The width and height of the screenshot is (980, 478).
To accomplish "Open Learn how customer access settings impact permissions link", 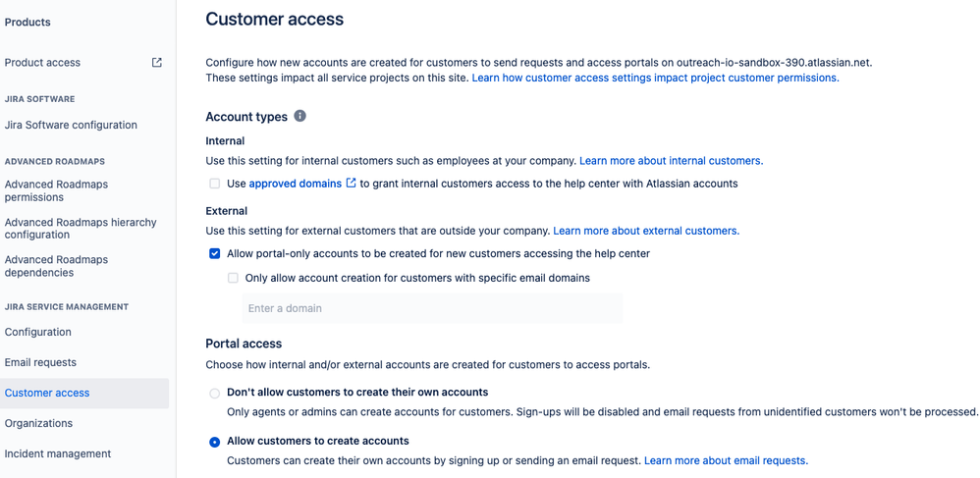I will 656,79.
